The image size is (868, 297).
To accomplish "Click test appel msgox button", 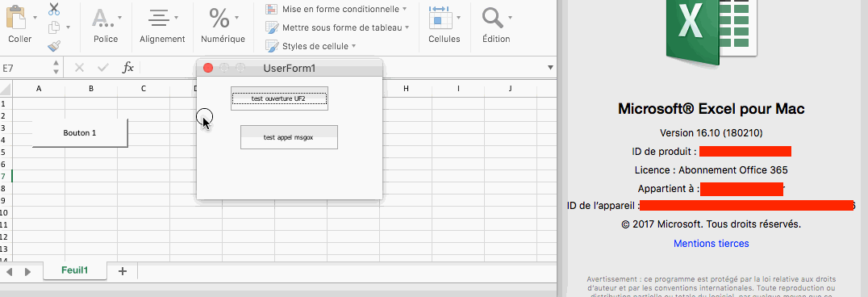I will click(x=289, y=137).
